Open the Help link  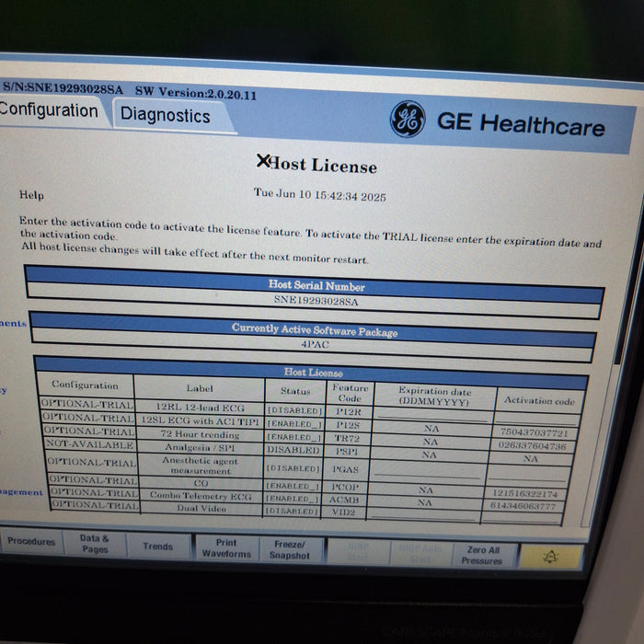31,195
